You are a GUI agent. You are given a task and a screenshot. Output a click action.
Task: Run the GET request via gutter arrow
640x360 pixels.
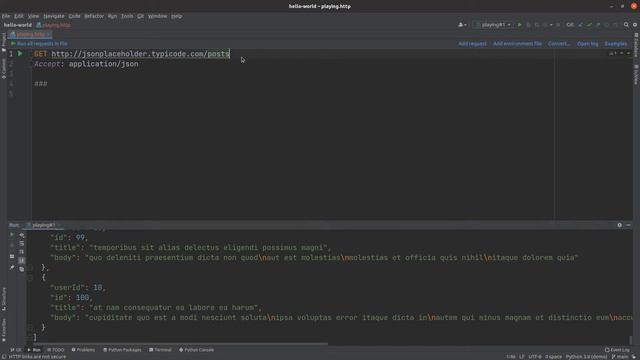20,53
